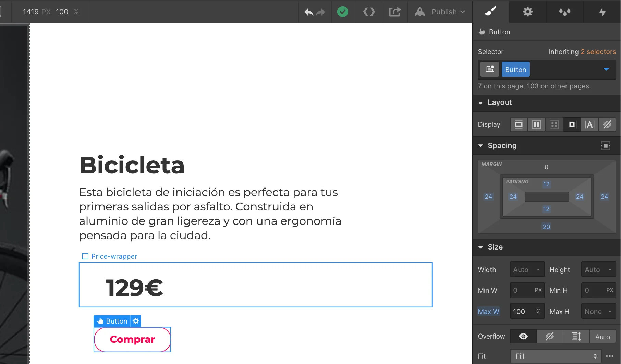Viewport: 621px width, 364px height.
Task: Click the undo arrow icon
Action: [308, 12]
